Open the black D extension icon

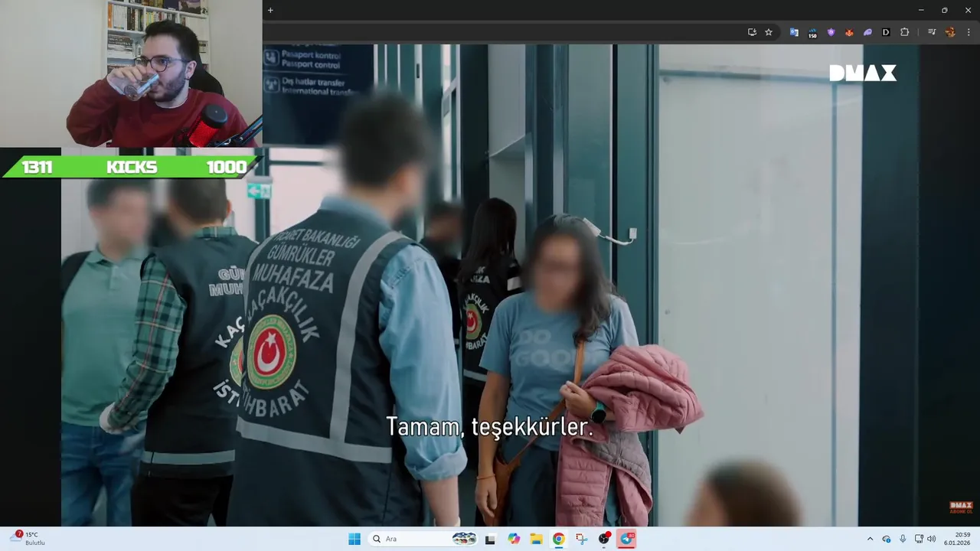point(886,32)
